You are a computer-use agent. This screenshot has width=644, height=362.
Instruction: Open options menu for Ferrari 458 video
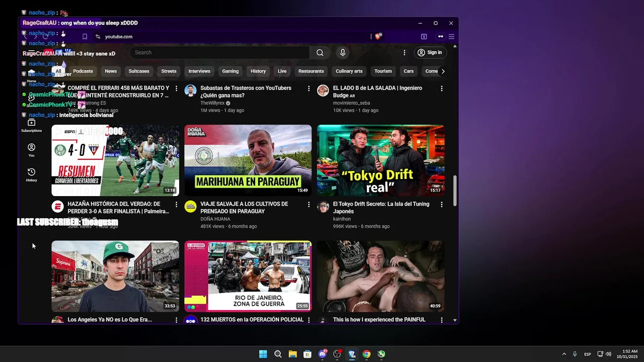(x=176, y=88)
